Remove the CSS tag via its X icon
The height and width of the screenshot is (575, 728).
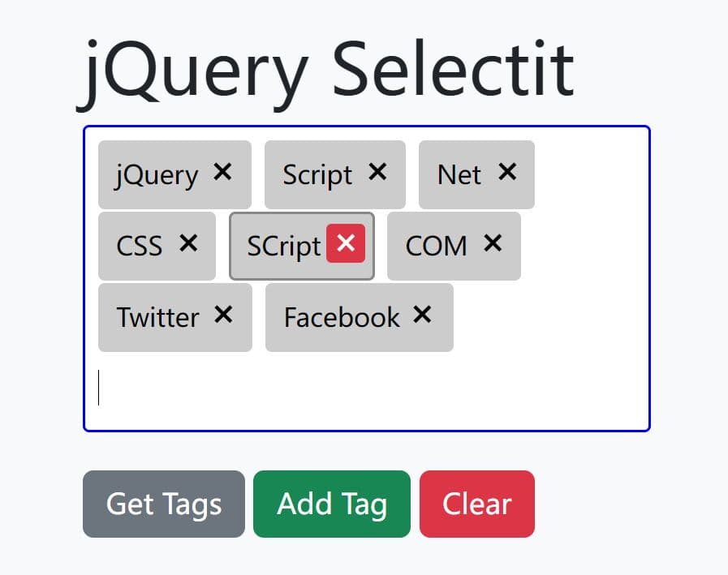[187, 244]
